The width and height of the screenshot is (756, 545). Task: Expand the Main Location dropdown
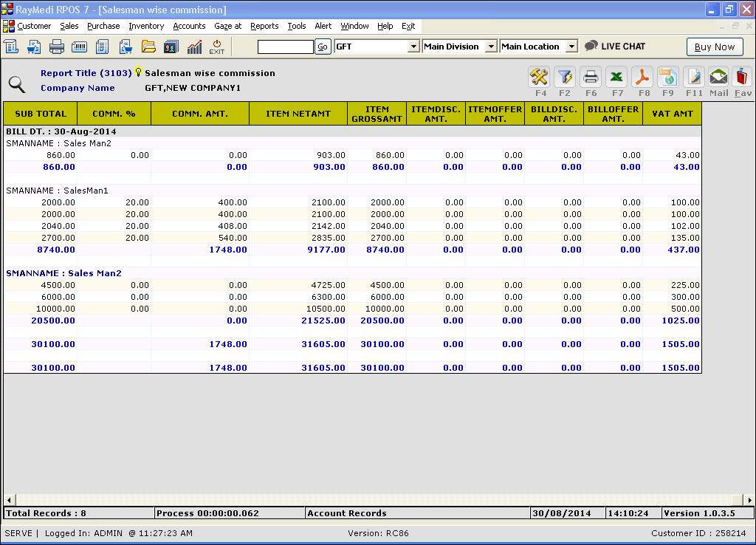click(x=571, y=47)
